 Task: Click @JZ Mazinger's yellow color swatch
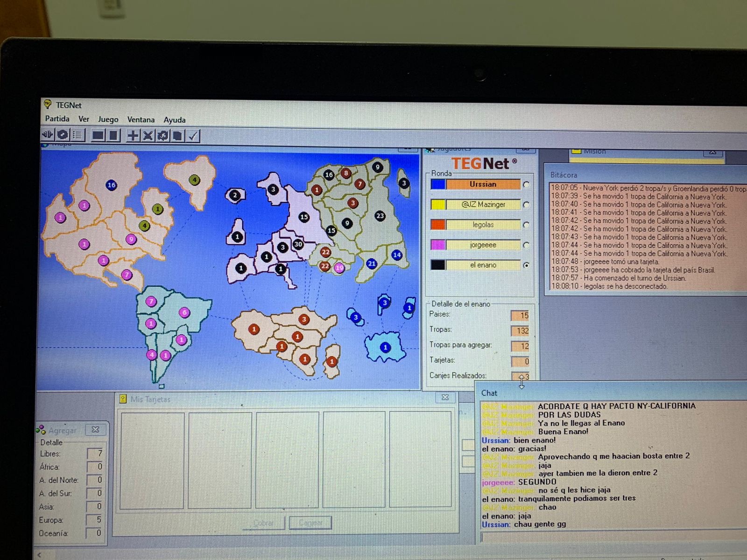pyautogui.click(x=438, y=204)
